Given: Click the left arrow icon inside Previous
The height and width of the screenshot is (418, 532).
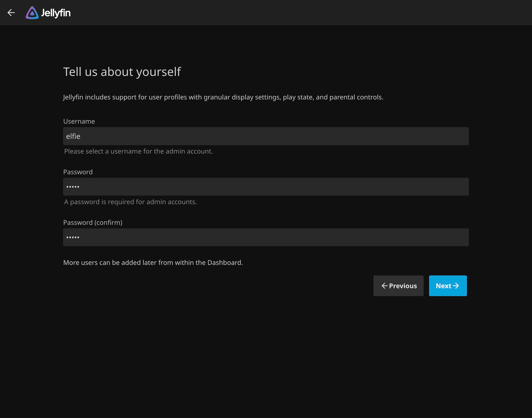Looking at the screenshot, I should click(x=384, y=286).
